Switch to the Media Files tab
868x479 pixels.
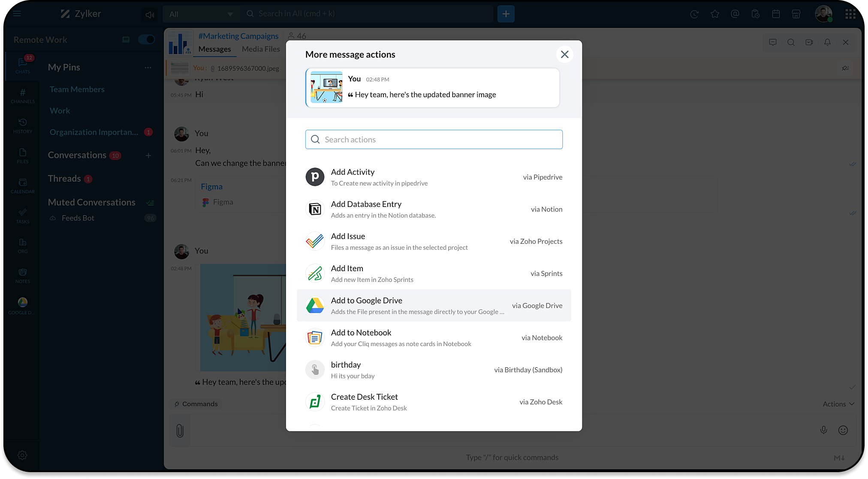tap(260, 49)
